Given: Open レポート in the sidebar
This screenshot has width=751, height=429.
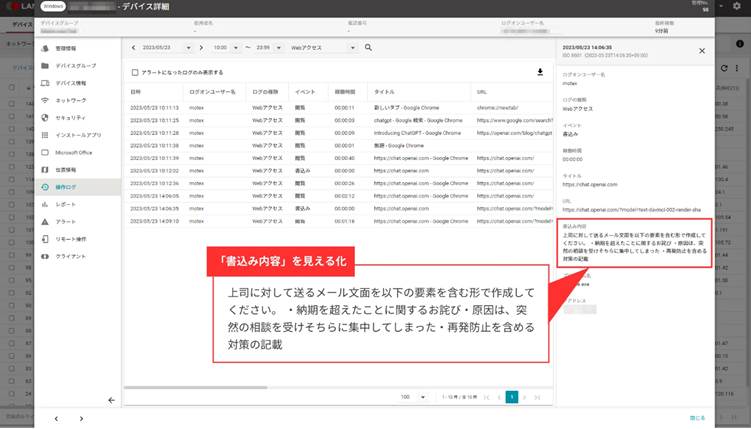Looking at the screenshot, I should [66, 204].
